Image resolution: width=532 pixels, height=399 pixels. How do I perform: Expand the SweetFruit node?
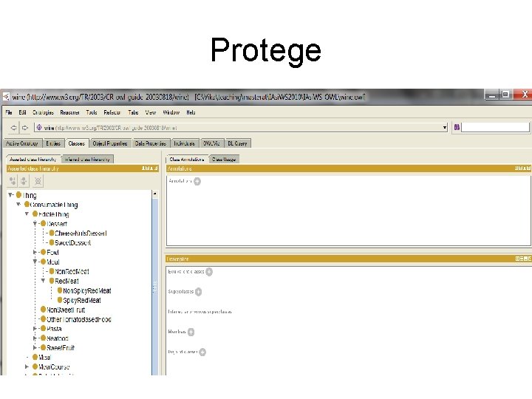(x=35, y=347)
